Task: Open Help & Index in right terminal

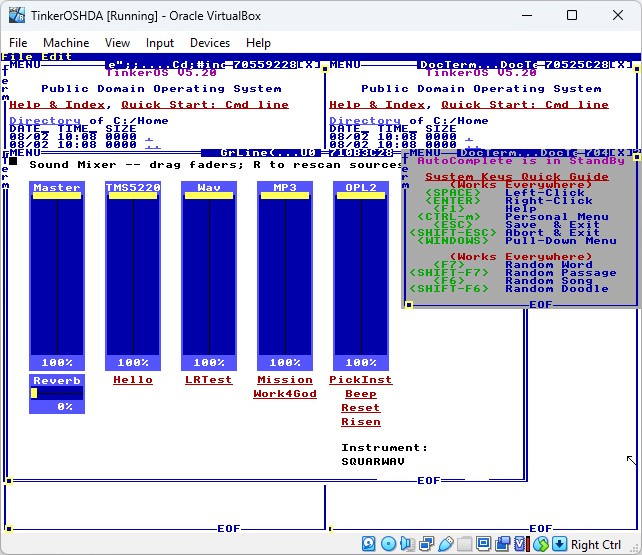Action: click(377, 105)
